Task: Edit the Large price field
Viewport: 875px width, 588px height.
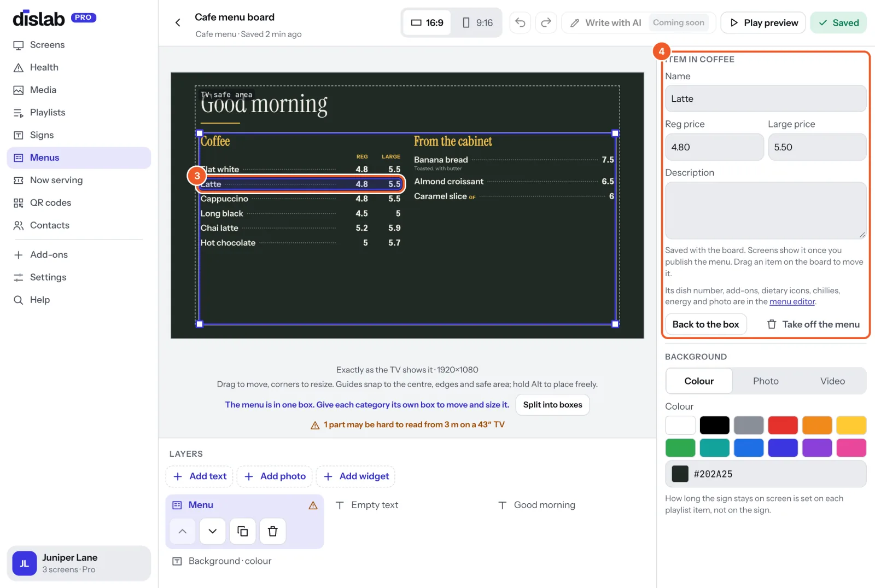Action: click(817, 147)
